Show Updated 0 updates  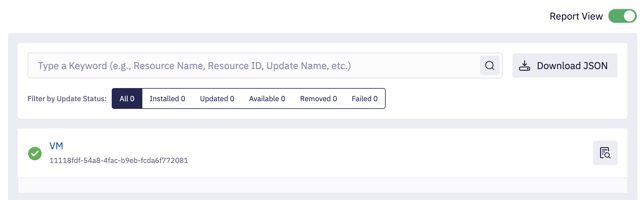click(217, 98)
